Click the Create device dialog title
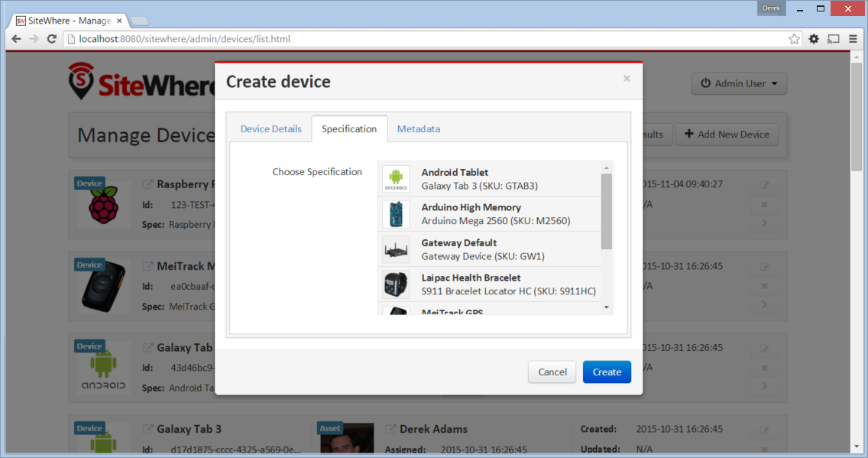Screen dimensions: 868x458 click(x=278, y=81)
